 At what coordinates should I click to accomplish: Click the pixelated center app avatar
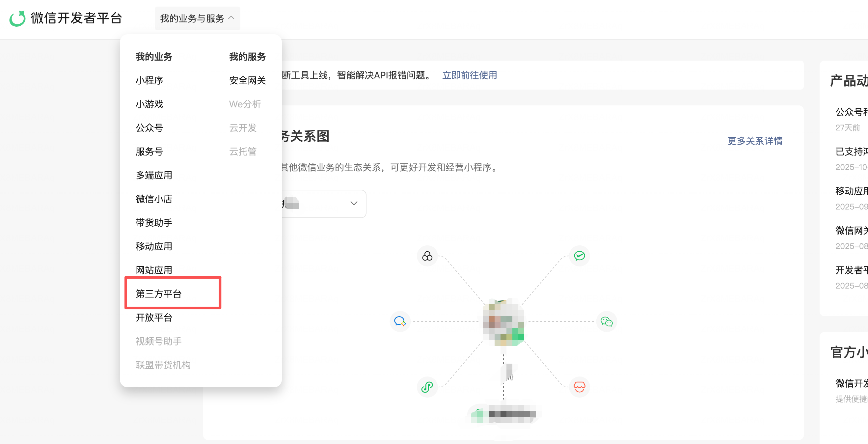[x=503, y=322]
